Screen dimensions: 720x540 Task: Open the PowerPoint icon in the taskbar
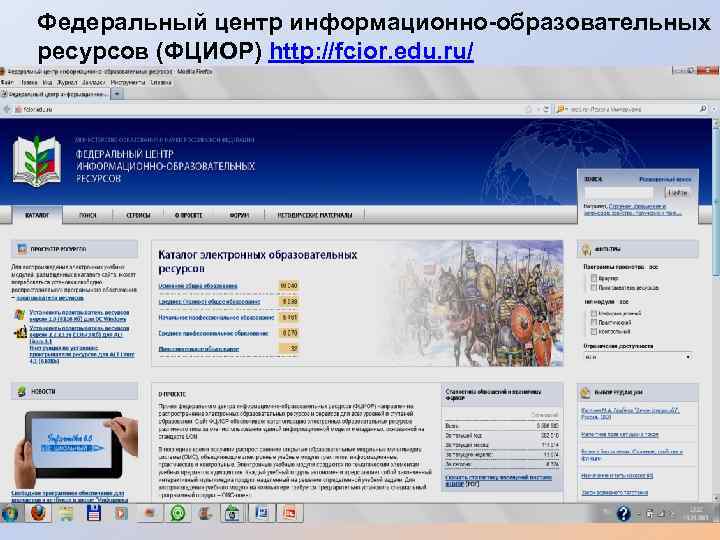[289, 513]
